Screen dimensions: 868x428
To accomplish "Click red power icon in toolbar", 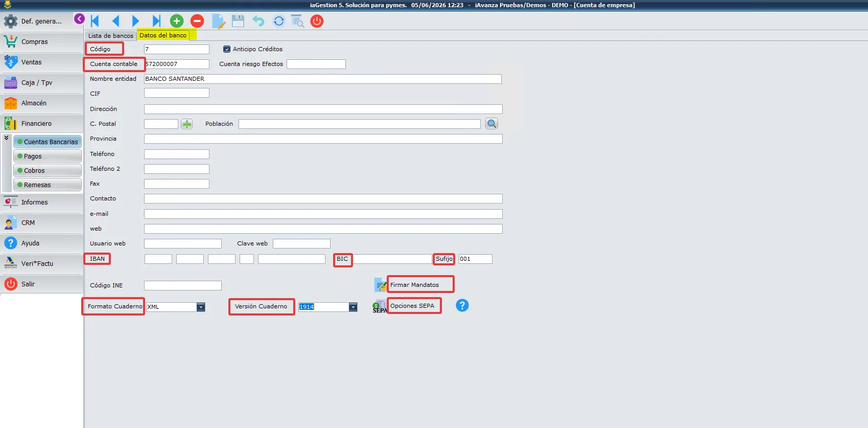I will click(317, 21).
